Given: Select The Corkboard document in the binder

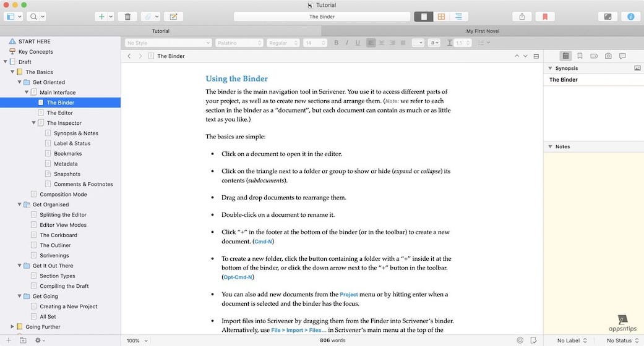Looking at the screenshot, I should [x=58, y=235].
